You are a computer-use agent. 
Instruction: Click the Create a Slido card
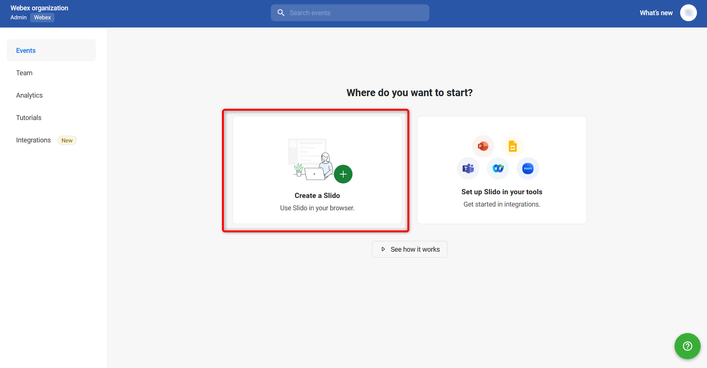317,170
